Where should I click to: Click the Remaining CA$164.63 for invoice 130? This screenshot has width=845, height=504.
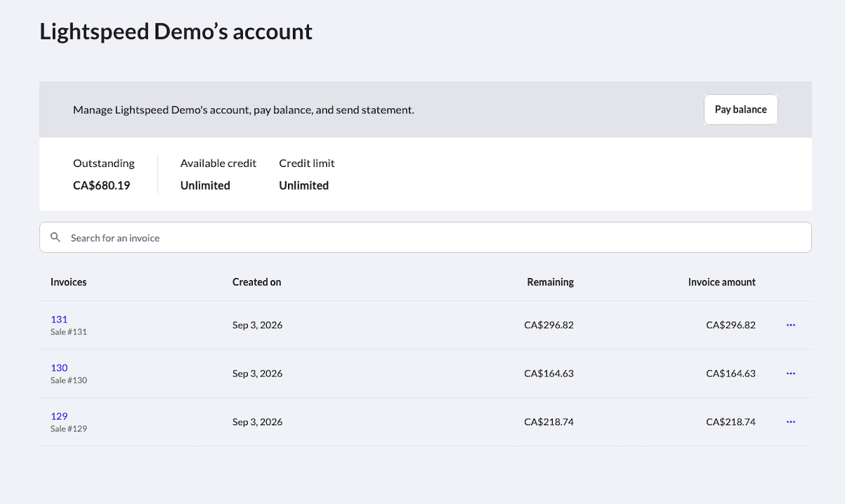[x=549, y=374]
